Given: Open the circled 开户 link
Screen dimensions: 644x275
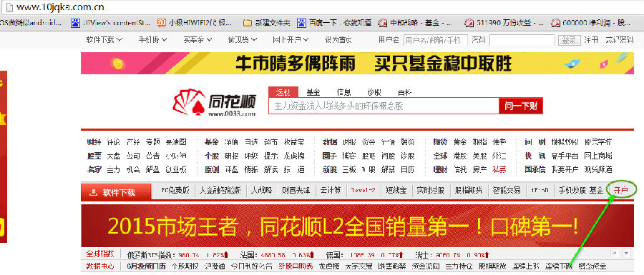Looking at the screenshot, I should coord(620,190).
